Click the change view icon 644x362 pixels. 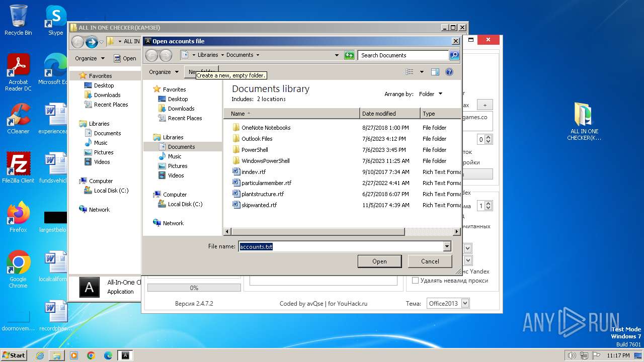(410, 72)
